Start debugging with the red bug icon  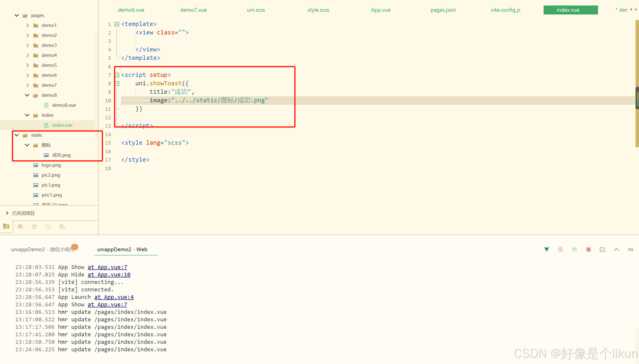(560, 249)
